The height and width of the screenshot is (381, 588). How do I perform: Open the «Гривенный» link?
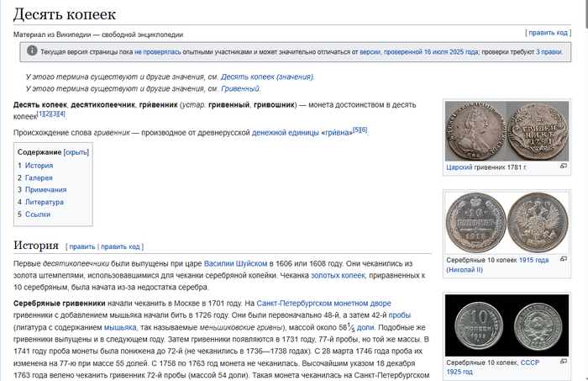pyautogui.click(x=240, y=88)
